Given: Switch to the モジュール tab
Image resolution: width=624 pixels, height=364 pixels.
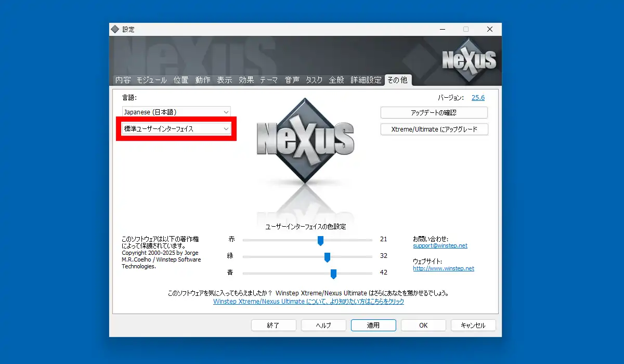Looking at the screenshot, I should [152, 80].
